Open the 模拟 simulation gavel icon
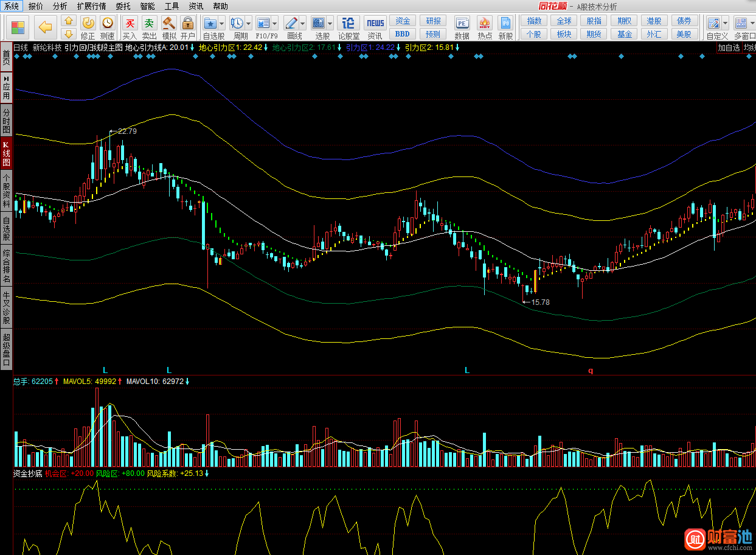This screenshot has width=756, height=555. [x=168, y=23]
